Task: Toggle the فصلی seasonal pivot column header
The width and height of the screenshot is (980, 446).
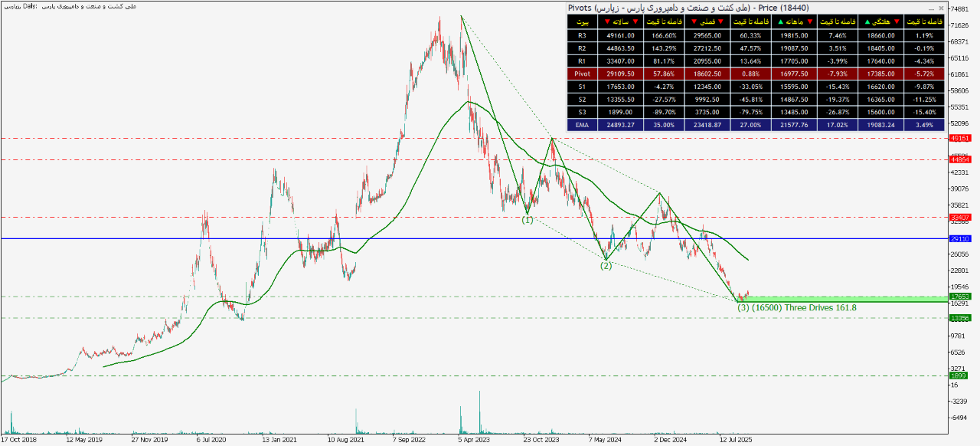Action: click(x=707, y=21)
